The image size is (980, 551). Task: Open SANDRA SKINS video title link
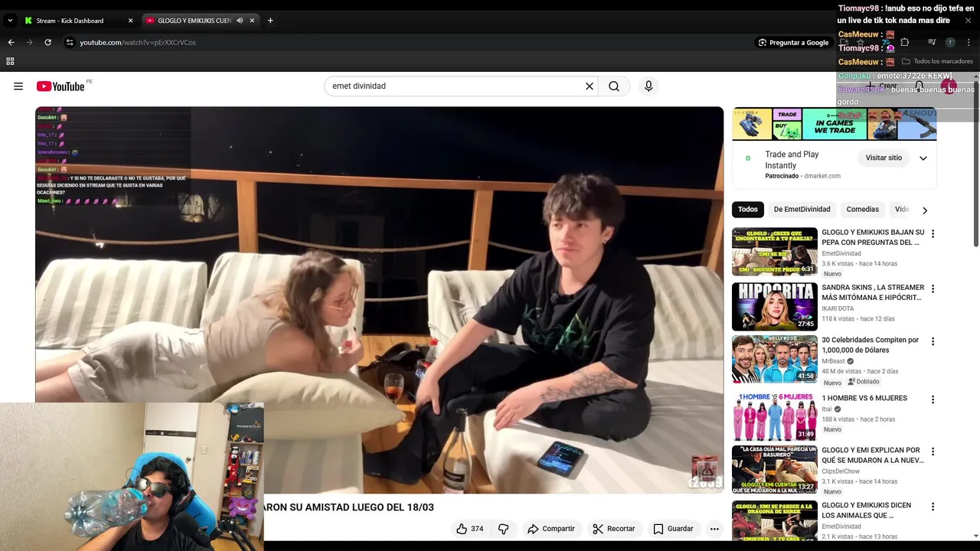pyautogui.click(x=873, y=292)
